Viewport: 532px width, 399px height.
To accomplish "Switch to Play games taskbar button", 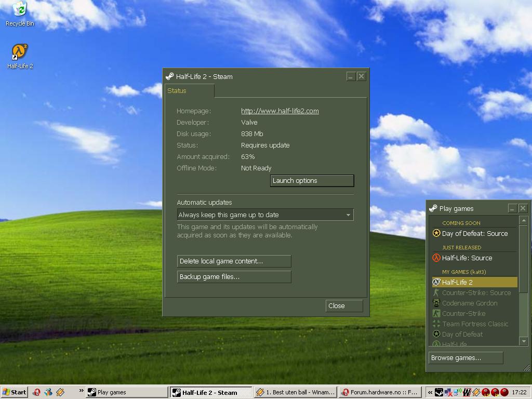I will [127, 392].
